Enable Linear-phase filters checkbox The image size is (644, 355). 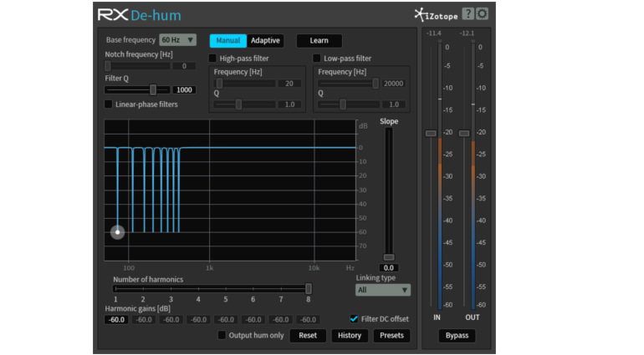[x=109, y=104]
